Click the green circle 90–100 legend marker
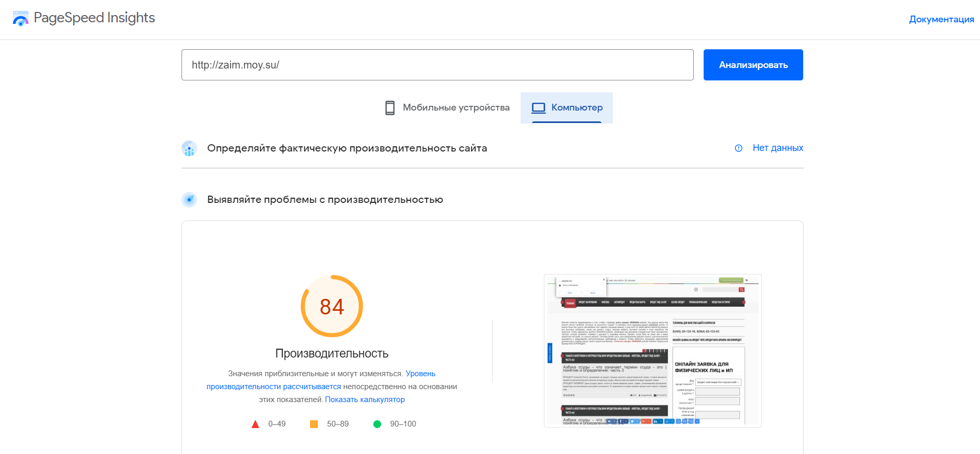The height and width of the screenshot is (454, 980). point(377,424)
